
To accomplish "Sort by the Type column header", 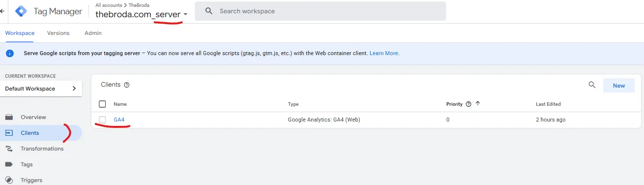I will tap(293, 104).
